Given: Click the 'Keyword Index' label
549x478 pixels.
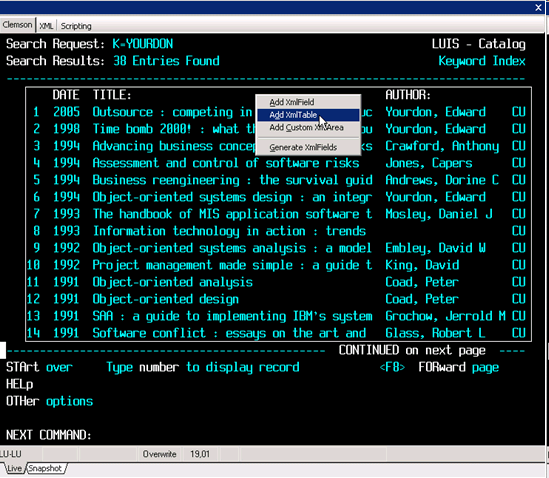Looking at the screenshot, I should [x=482, y=61].
